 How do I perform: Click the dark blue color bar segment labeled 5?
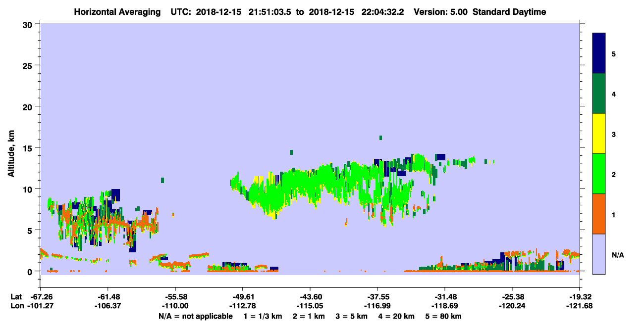pos(599,53)
